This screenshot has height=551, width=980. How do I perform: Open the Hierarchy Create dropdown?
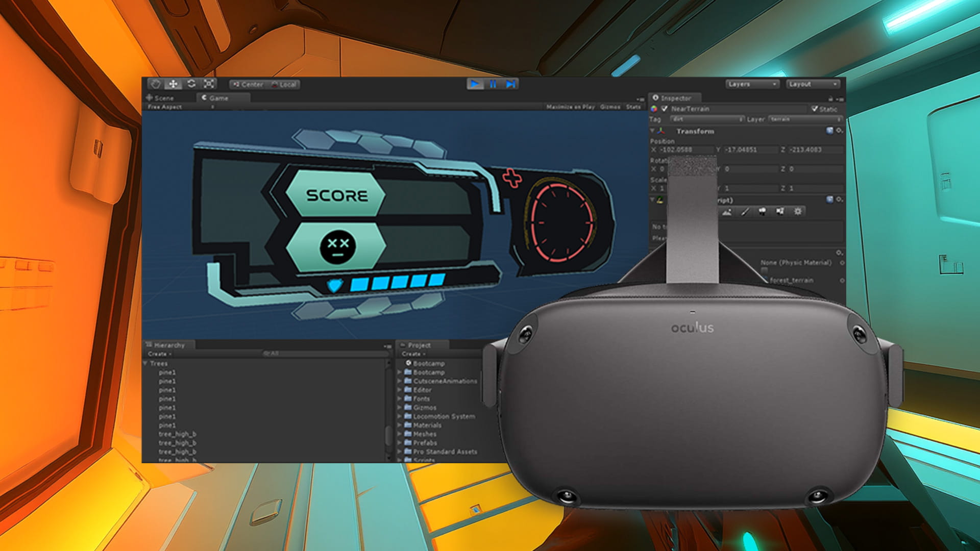click(159, 354)
